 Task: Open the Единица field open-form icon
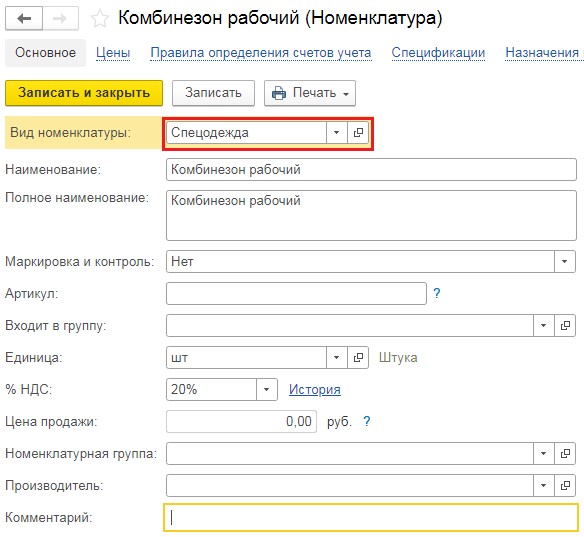click(x=358, y=358)
